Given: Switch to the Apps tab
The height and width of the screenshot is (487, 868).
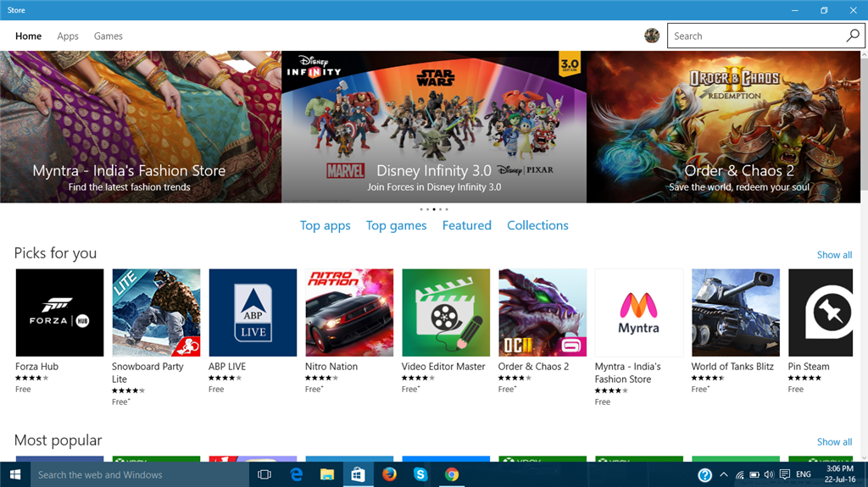Looking at the screenshot, I should pyautogui.click(x=68, y=36).
